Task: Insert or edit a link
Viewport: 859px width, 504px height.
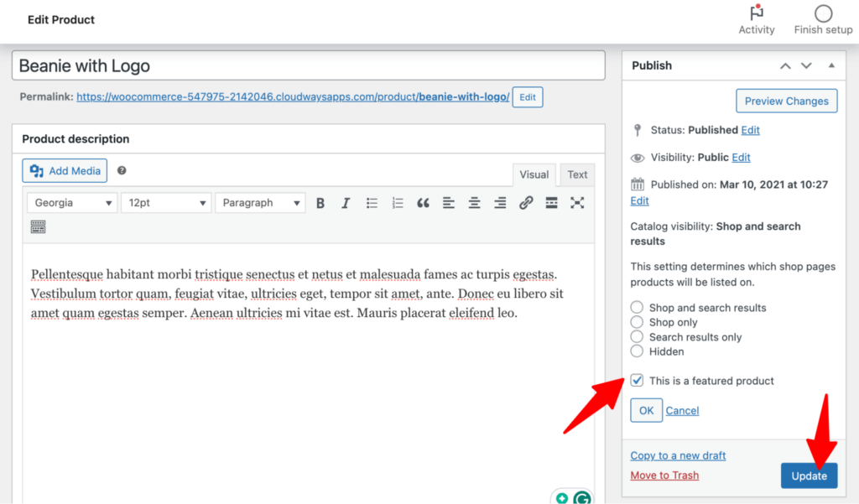Action: click(526, 203)
